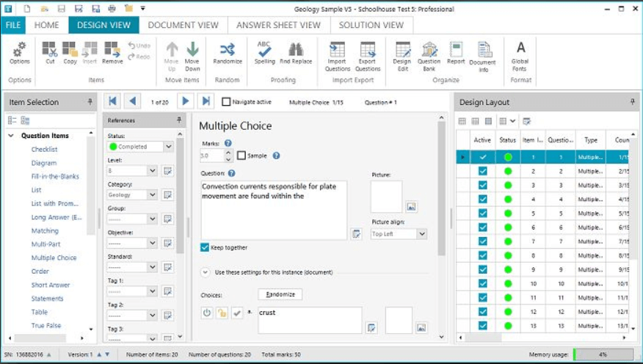Open Import Questions

click(338, 57)
